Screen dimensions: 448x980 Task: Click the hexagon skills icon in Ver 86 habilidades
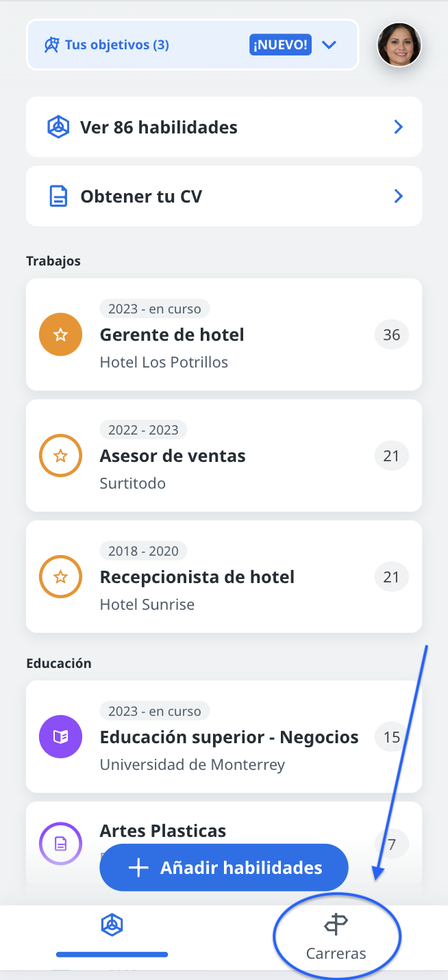[58, 127]
